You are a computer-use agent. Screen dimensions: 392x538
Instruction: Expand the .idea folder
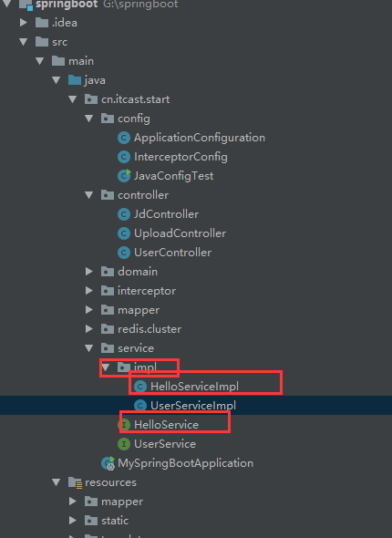[24, 23]
